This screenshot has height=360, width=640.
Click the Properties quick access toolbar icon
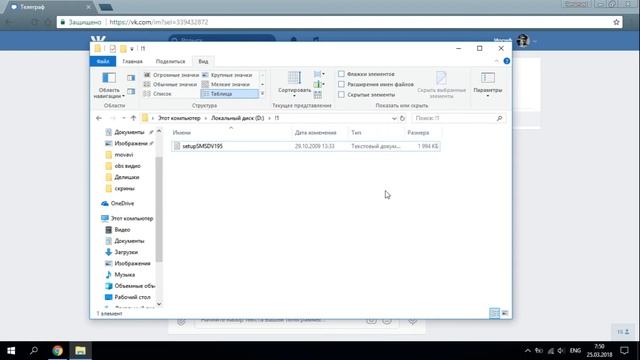click(x=113, y=49)
